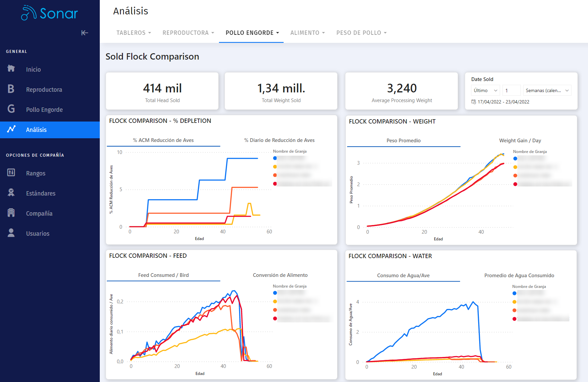Click red legend dot in Weight chart

pyautogui.click(x=515, y=184)
